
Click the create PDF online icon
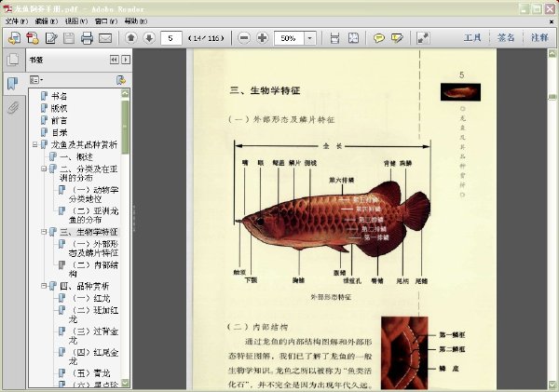pos(14,38)
